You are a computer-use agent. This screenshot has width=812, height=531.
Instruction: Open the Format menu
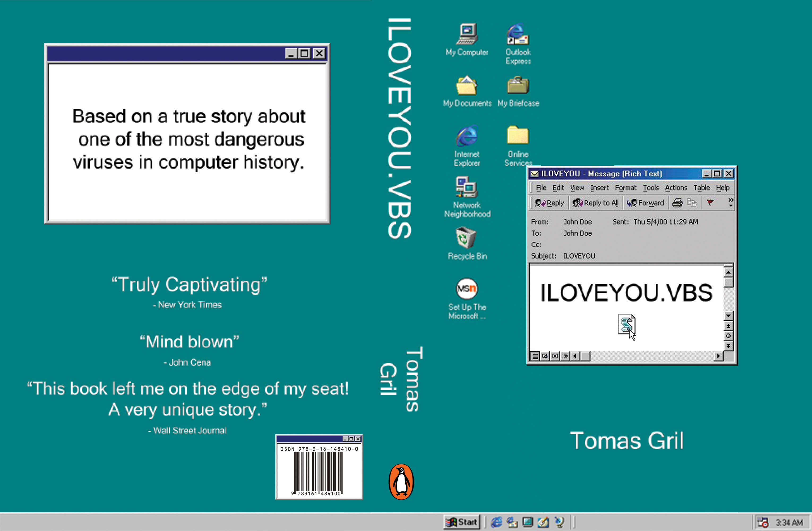click(x=625, y=188)
